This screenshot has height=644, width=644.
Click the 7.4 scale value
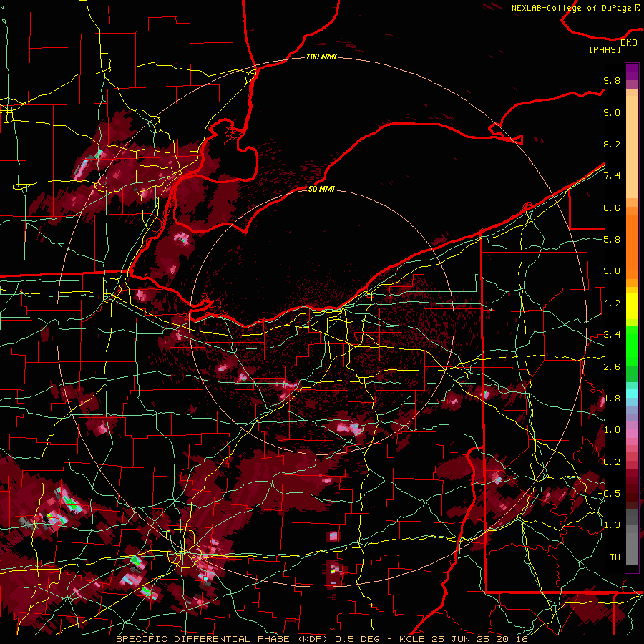pos(612,176)
